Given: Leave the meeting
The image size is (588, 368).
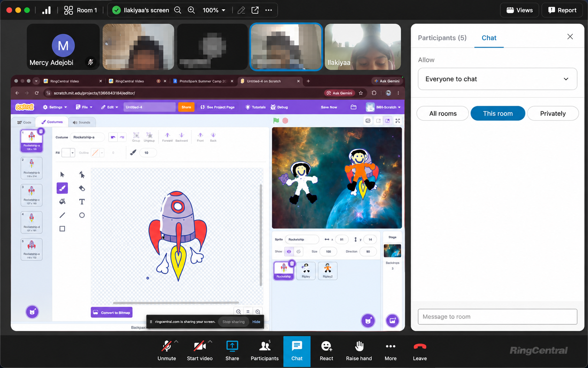Looking at the screenshot, I should 420,351.
